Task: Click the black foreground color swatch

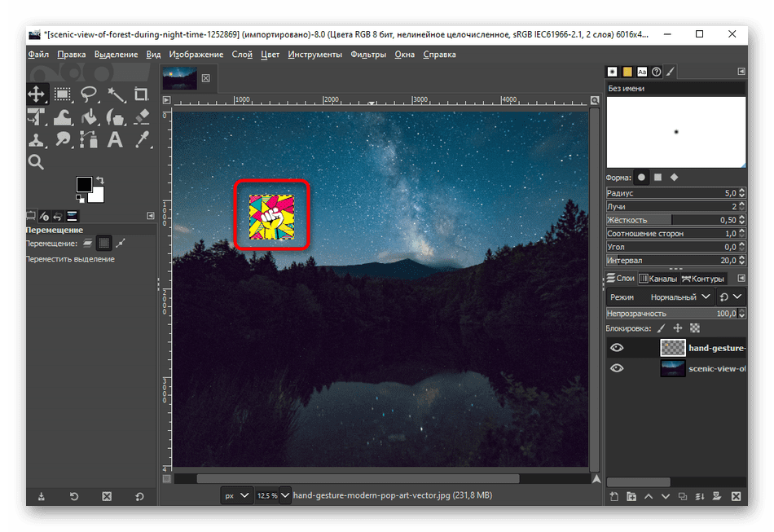Action: (x=83, y=185)
